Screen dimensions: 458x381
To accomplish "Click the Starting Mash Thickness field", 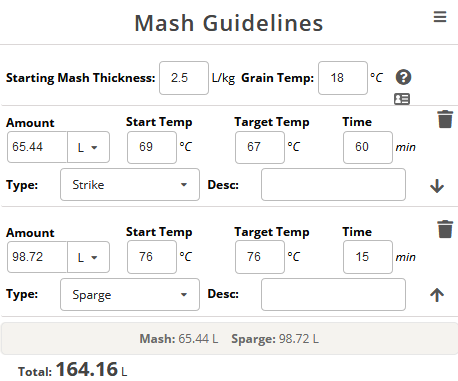I will pyautogui.click(x=184, y=78).
